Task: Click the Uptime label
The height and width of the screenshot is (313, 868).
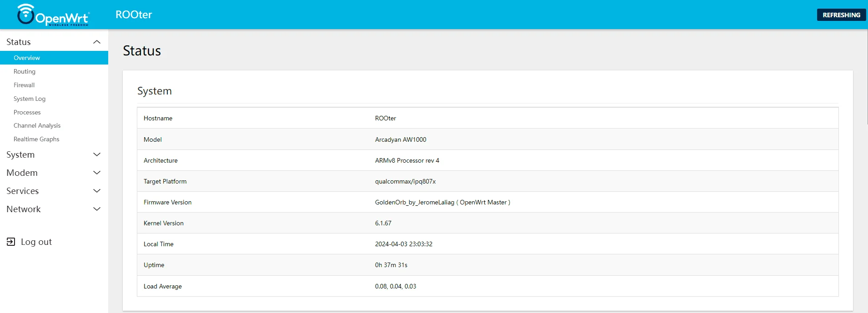Action: click(x=154, y=265)
